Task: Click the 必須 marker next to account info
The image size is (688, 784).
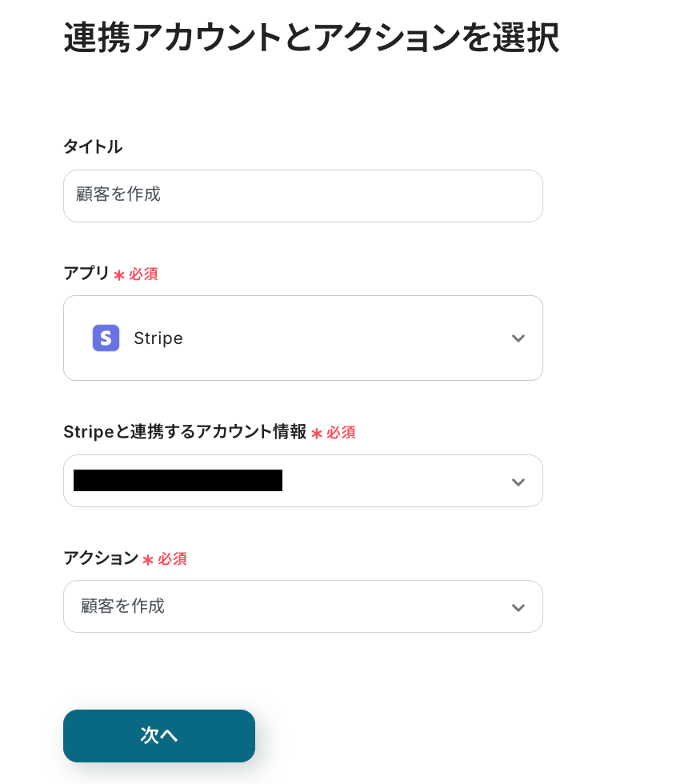Action: (341, 433)
